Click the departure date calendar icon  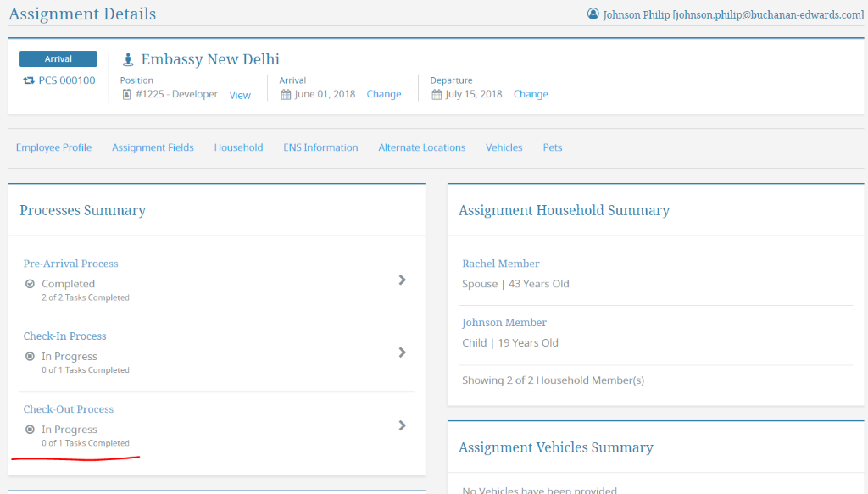tap(437, 95)
